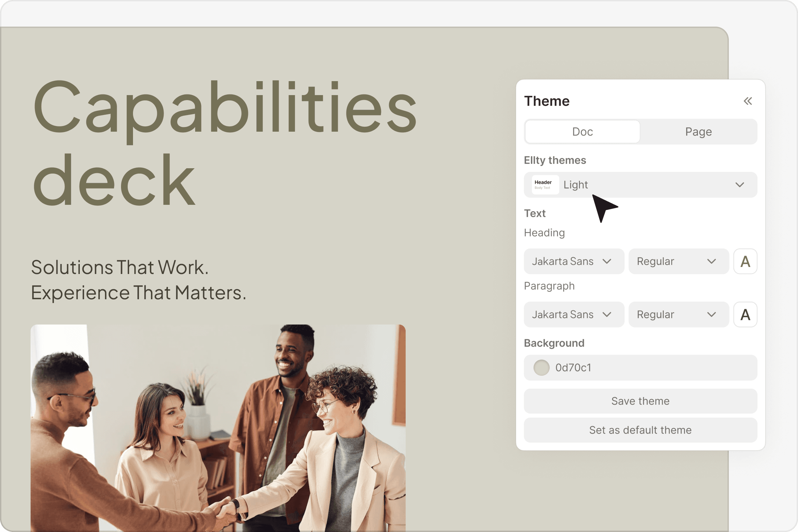Screen dimensions: 798x532
Task: Click the Background section label
Action: click(x=554, y=343)
